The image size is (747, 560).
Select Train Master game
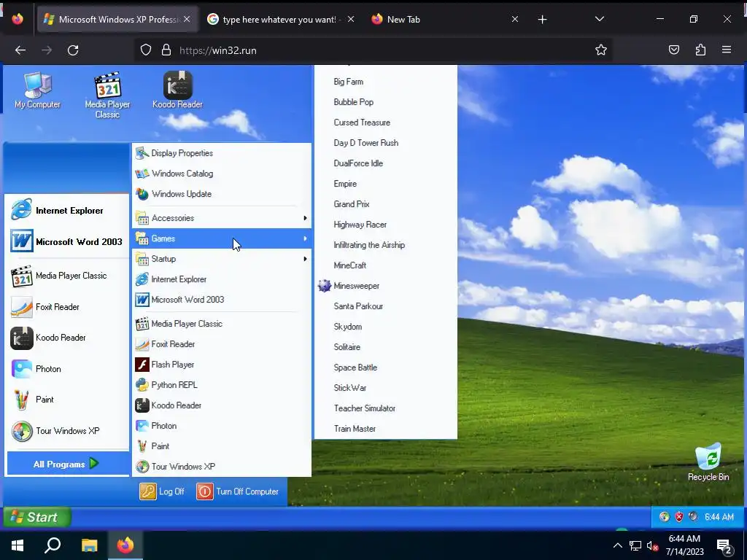point(385,429)
